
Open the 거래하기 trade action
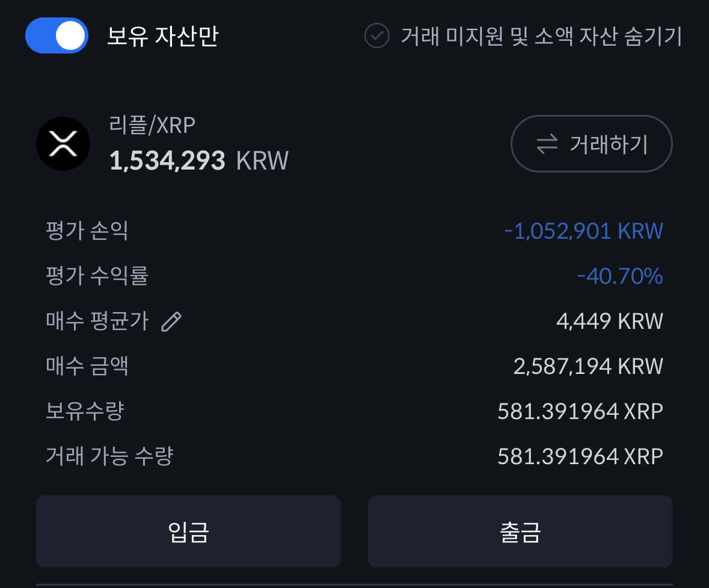pos(591,144)
